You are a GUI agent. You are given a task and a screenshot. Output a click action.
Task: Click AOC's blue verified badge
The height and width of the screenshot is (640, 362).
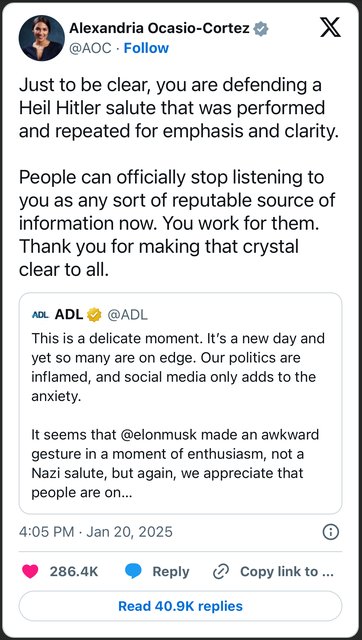[x=261, y=29]
